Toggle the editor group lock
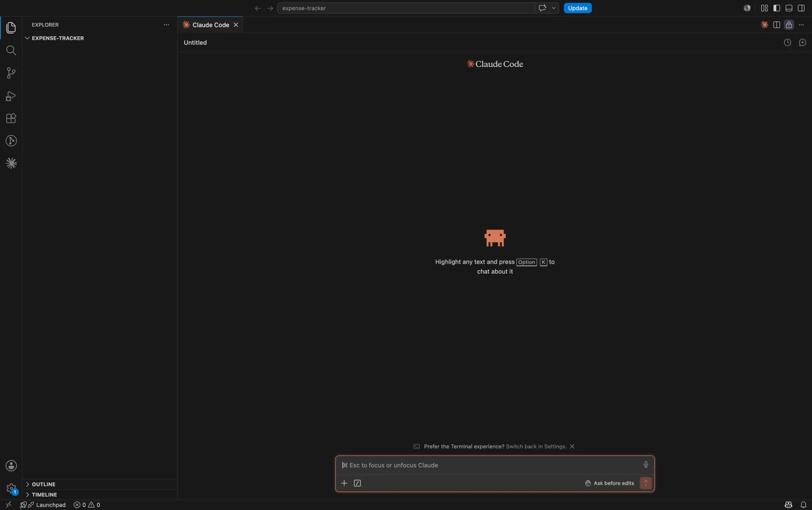812x510 pixels. (789, 25)
